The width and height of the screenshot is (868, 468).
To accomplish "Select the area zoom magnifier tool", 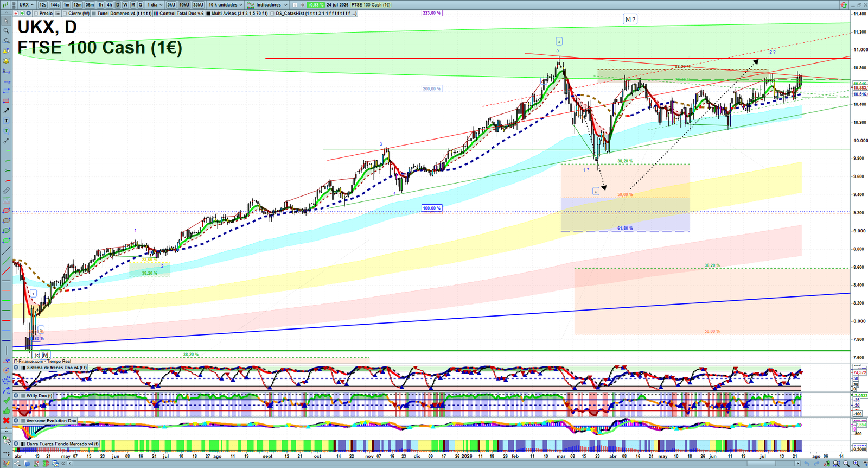I will pyautogui.click(x=7, y=41).
